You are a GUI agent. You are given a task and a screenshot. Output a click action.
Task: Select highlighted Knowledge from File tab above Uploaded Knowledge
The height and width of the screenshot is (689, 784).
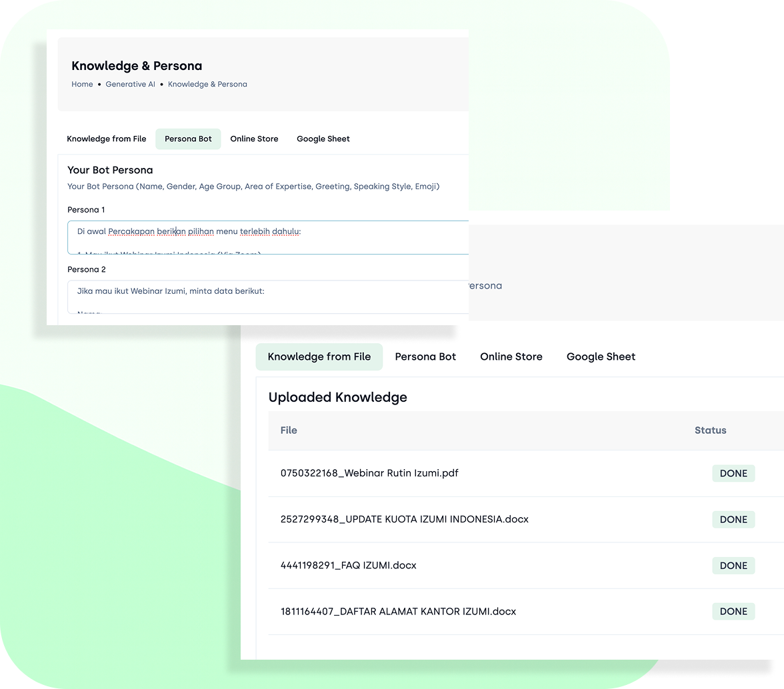click(319, 356)
